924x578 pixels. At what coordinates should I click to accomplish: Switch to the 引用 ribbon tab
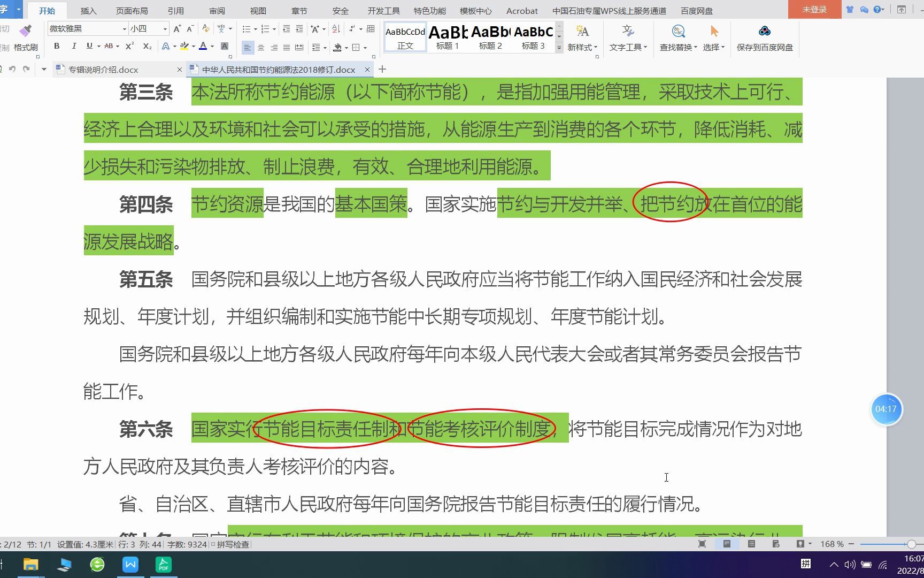pyautogui.click(x=175, y=11)
